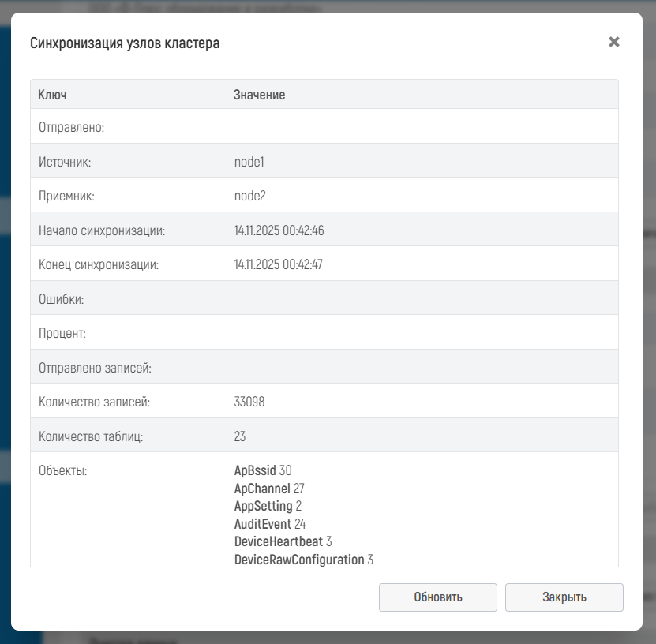This screenshot has width=656, height=644.
Task: Select the Значение column header
Action: pos(259,95)
